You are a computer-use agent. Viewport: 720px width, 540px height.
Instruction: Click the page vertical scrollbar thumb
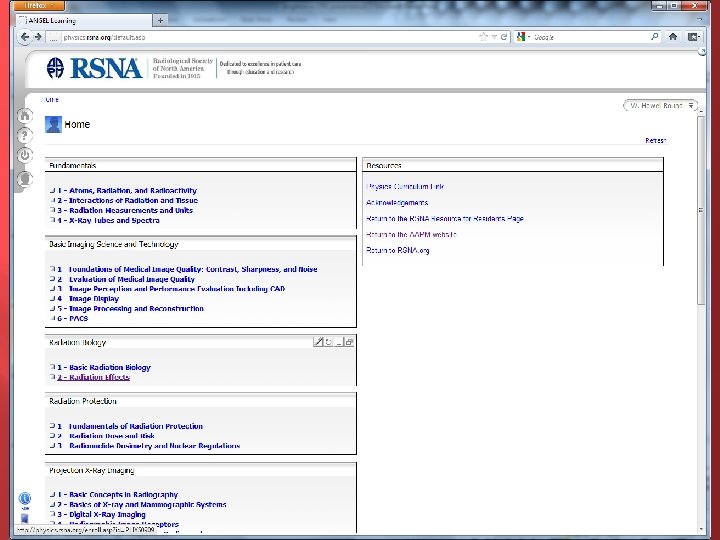701,209
